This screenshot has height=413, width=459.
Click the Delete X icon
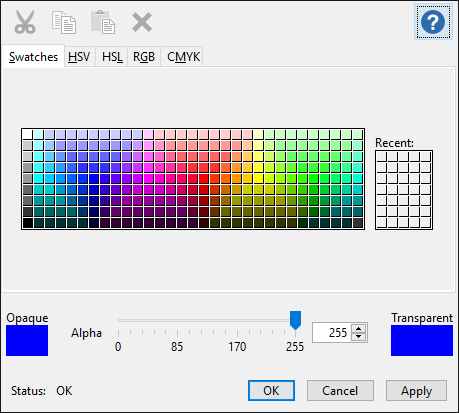(x=142, y=22)
